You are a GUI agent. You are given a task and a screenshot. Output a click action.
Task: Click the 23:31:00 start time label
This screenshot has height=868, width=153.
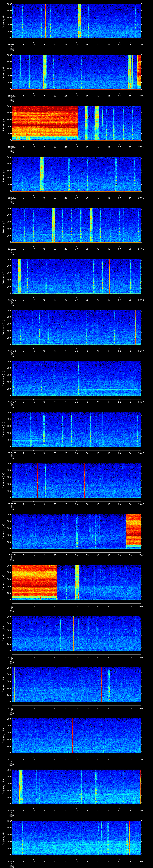point(12,810)
